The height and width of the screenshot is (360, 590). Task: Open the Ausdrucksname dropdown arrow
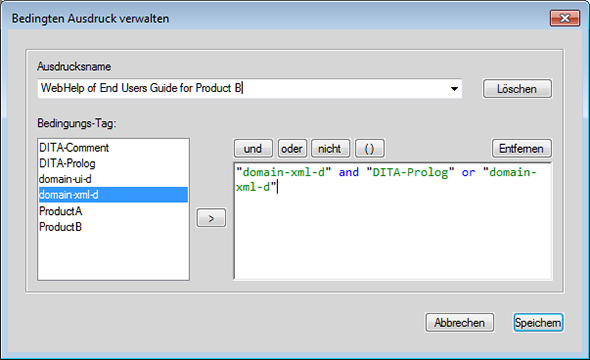coord(454,89)
